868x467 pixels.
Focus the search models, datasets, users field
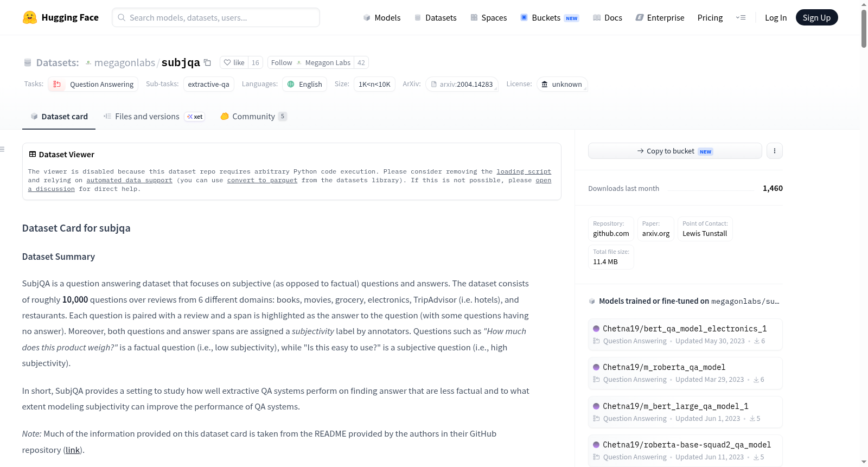tap(216, 17)
